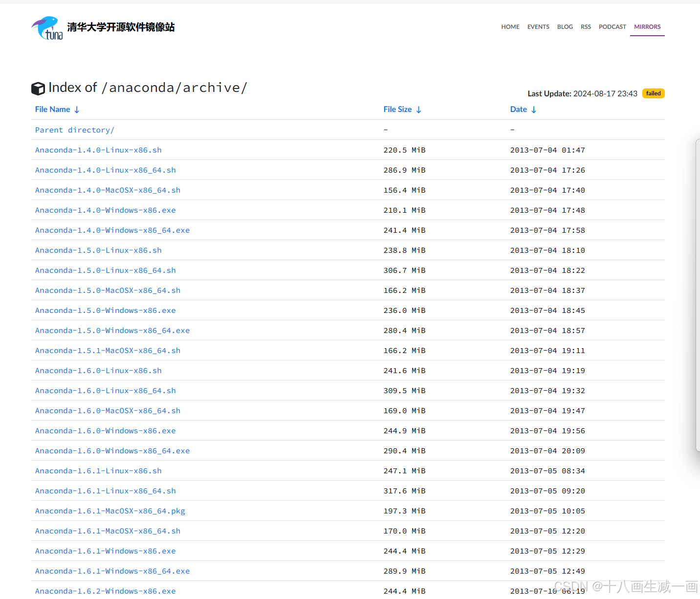Click file size 170.0 MiB
This screenshot has width=700, height=599.
(405, 531)
